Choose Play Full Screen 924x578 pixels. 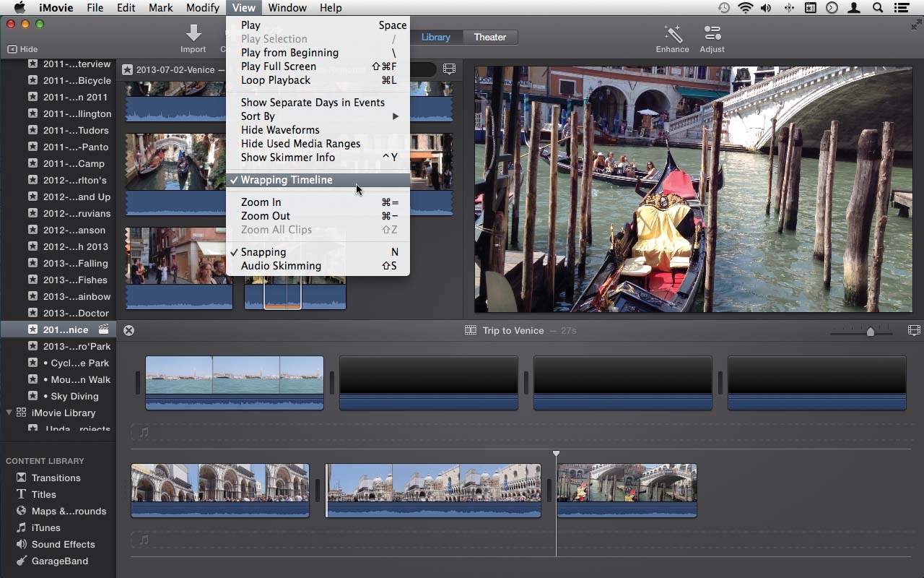click(x=318, y=66)
